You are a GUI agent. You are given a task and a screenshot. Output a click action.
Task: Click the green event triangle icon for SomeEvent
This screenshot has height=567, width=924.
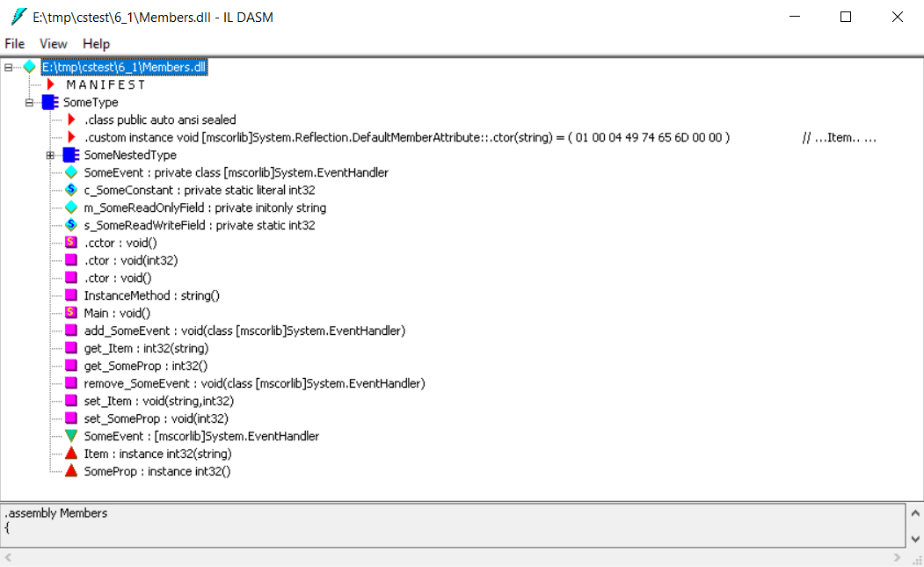tap(71, 437)
